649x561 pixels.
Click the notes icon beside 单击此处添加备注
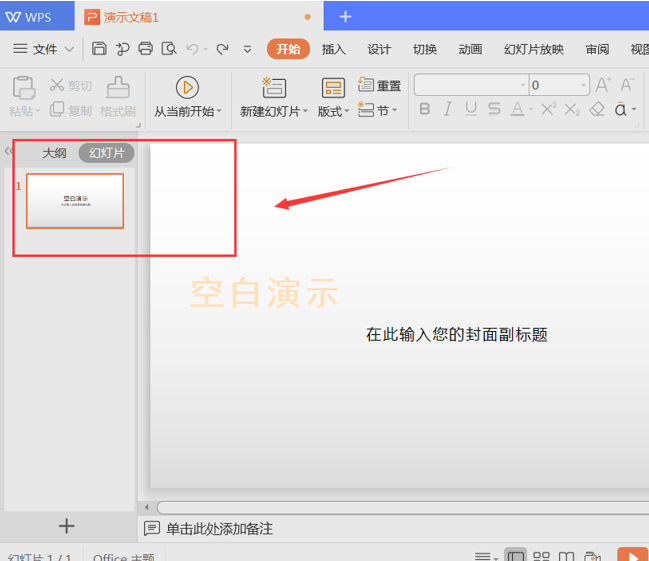coord(151,528)
